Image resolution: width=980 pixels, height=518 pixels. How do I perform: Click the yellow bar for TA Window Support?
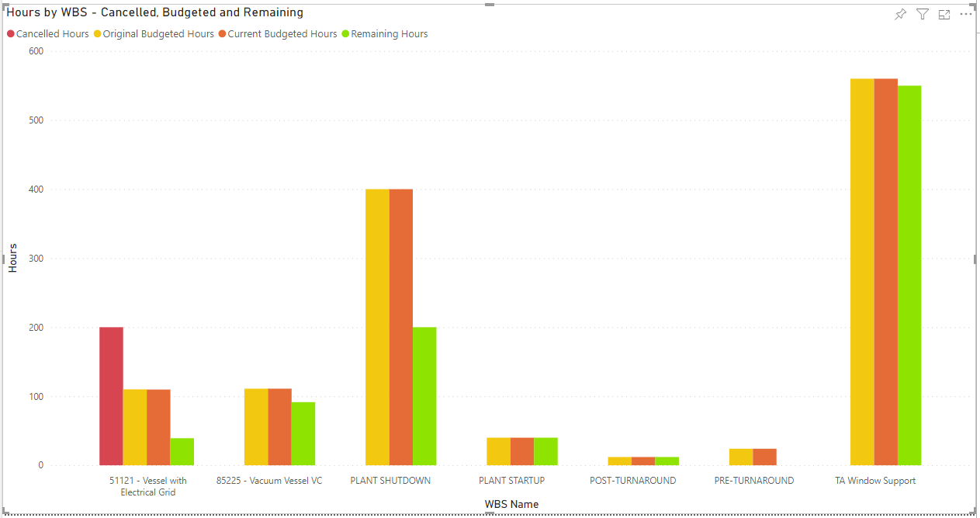(x=862, y=272)
